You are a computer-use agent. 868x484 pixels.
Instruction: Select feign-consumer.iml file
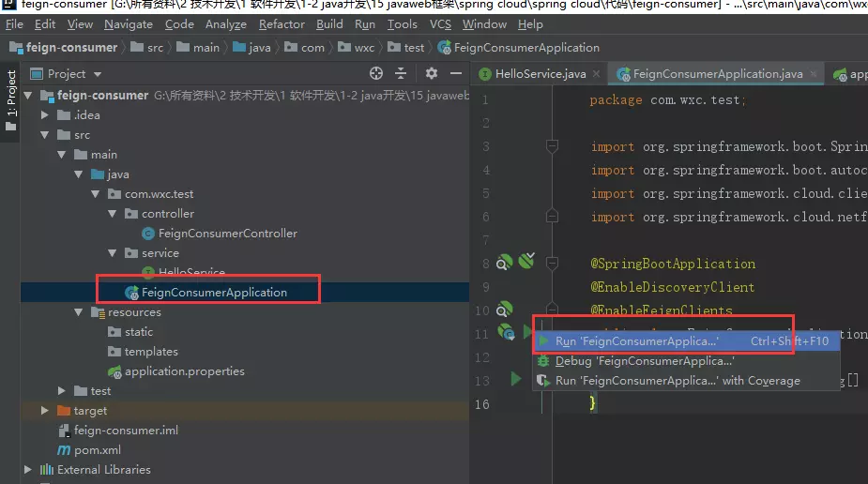118,431
